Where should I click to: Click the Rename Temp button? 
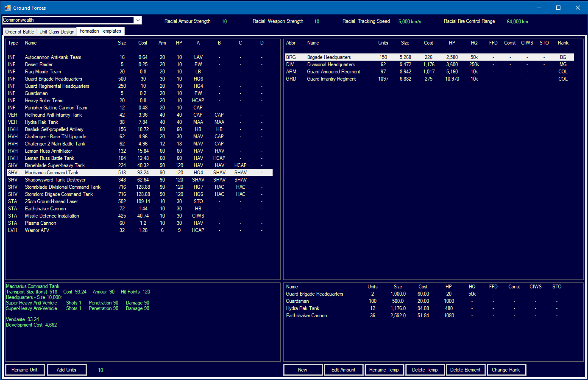384,370
